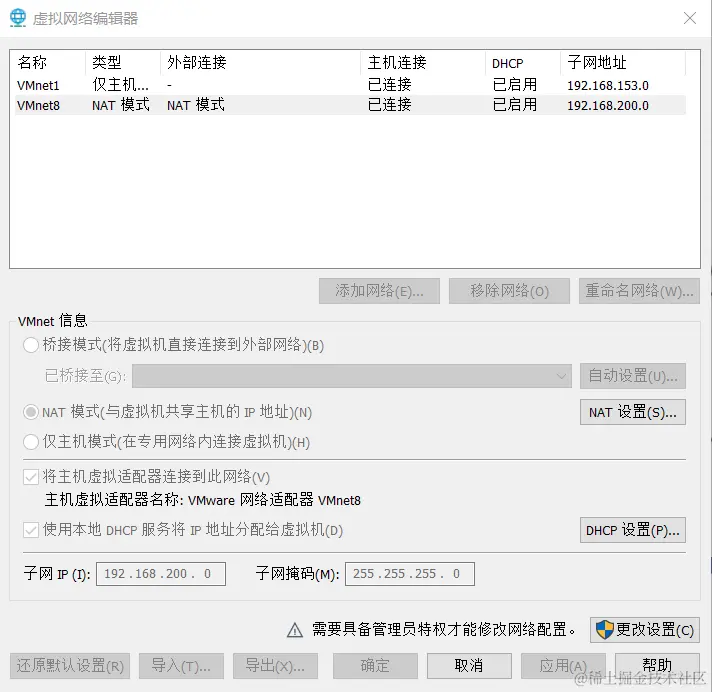Click the 主机连接 column header

point(423,63)
